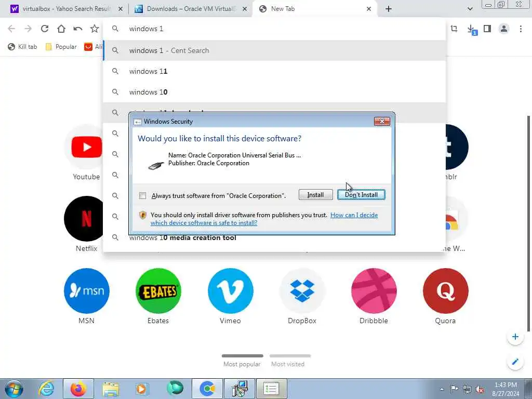Click the customize page pencil button
532x399 pixels.
point(515,362)
